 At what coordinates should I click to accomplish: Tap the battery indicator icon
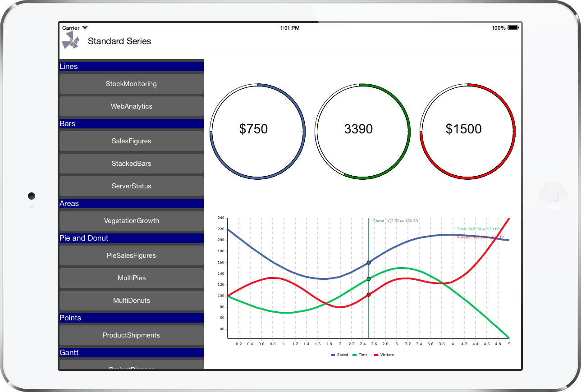click(512, 27)
